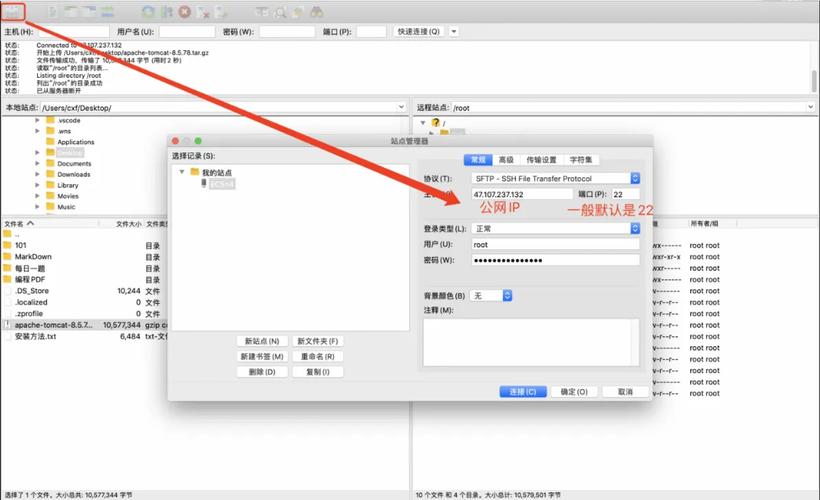Expand the Movies folder in local tree
This screenshot has width=820, height=500.
37,196
